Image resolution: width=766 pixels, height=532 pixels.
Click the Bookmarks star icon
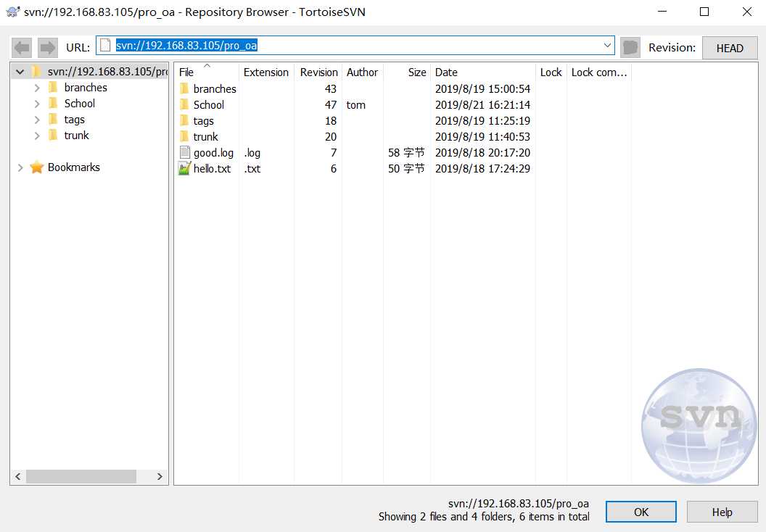tap(37, 167)
